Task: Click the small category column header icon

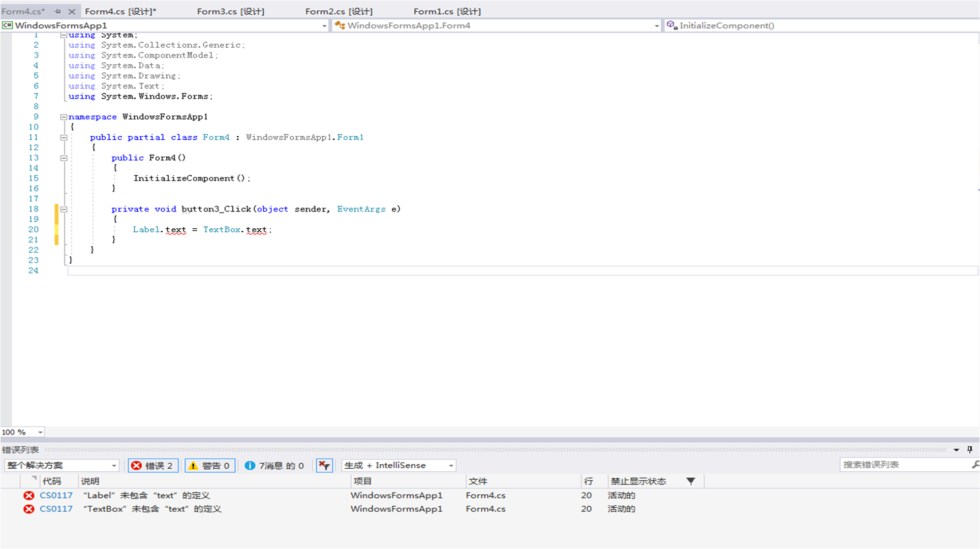Action: click(34, 478)
